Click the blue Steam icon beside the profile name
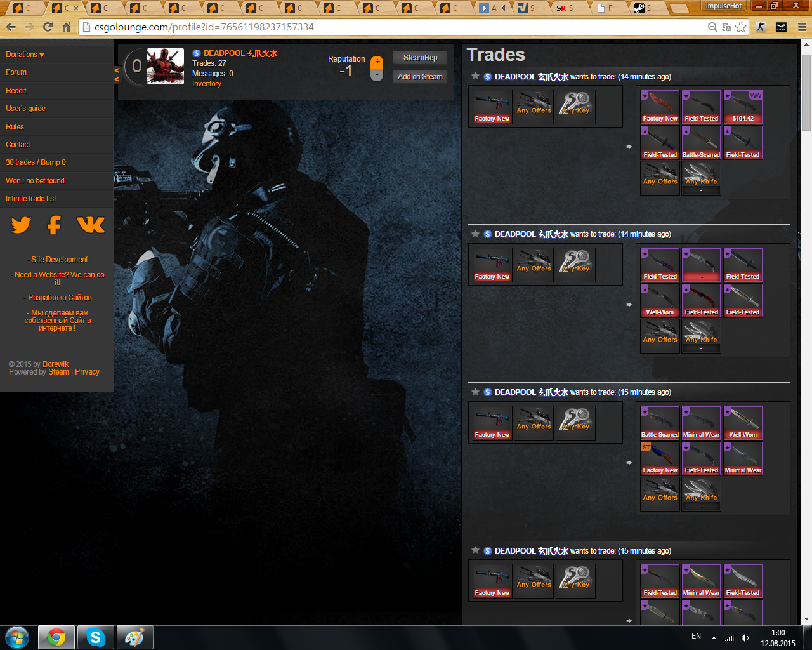Screen dimensions: 812x650 (x=197, y=53)
